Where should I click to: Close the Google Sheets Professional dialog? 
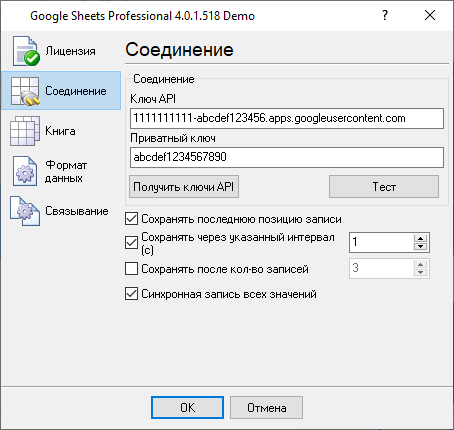click(430, 15)
